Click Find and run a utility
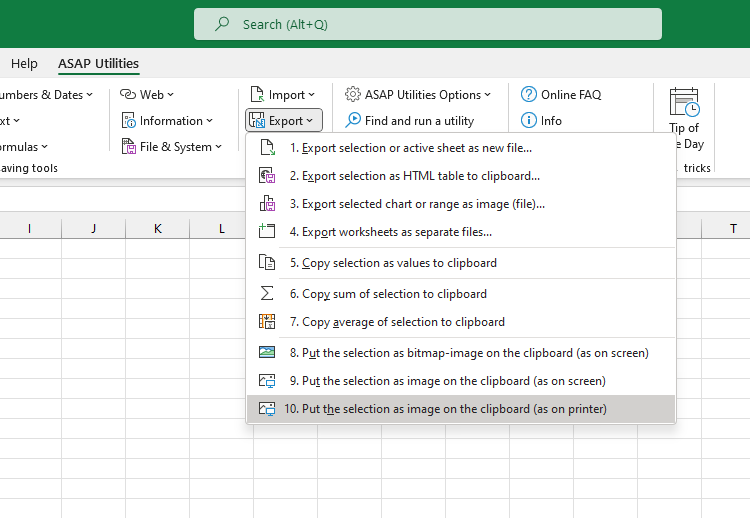 pos(409,121)
